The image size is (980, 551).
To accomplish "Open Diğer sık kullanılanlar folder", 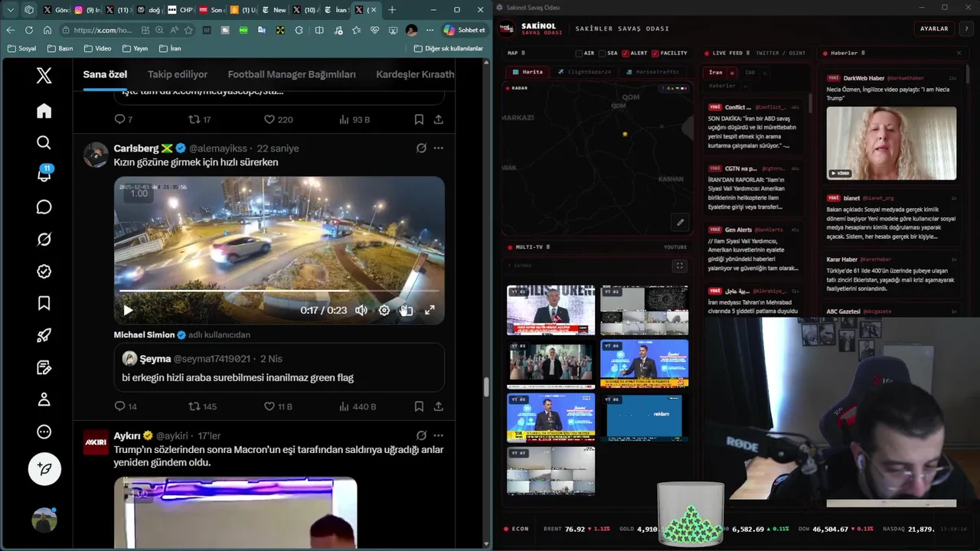I will (x=448, y=48).
